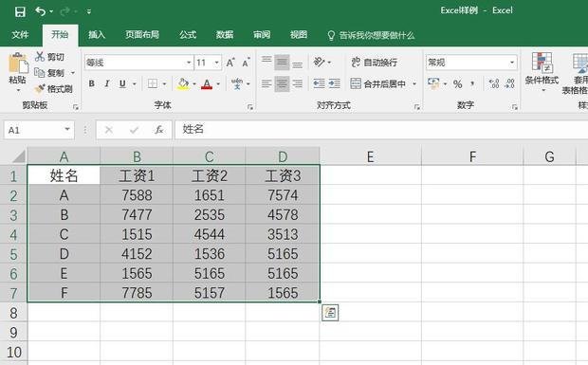The height and width of the screenshot is (365, 588).
Task: Click the Borders icon
Action: pos(153,83)
